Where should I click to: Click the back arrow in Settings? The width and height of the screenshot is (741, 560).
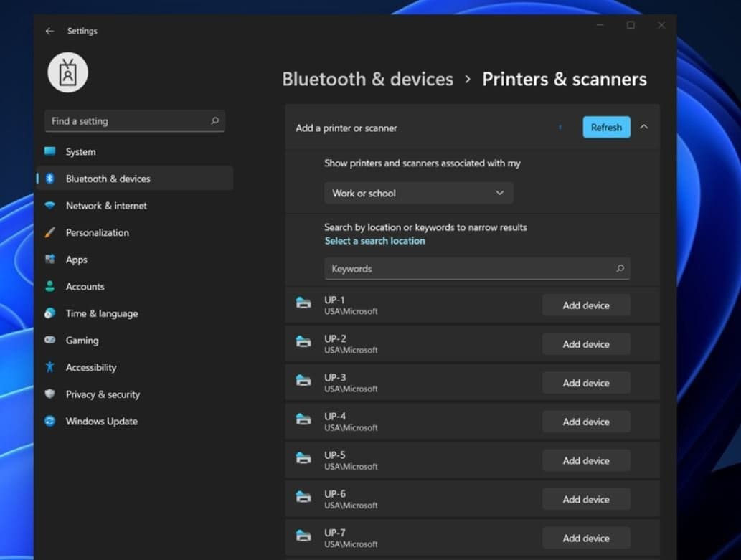click(49, 31)
